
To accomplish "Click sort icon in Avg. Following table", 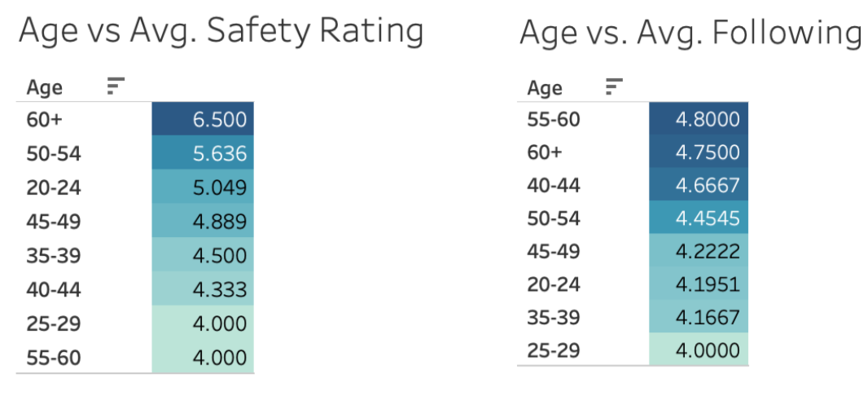I will pos(615,87).
